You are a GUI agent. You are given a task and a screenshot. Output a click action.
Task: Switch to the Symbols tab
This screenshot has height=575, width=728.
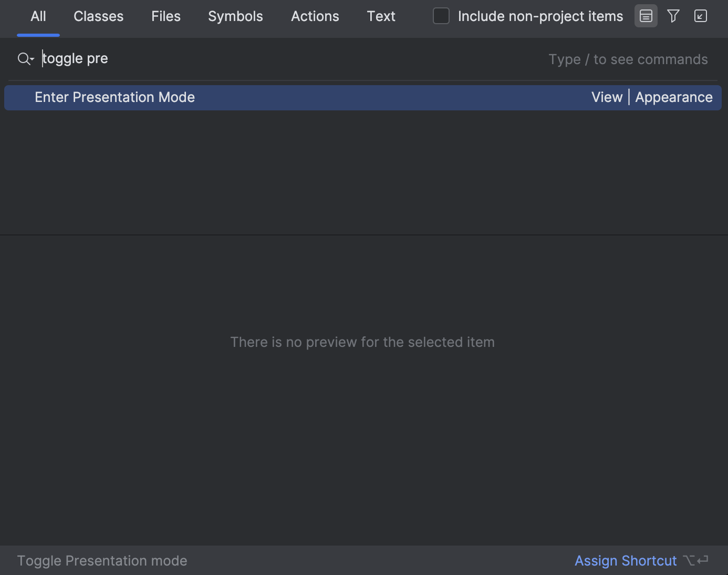click(x=235, y=16)
